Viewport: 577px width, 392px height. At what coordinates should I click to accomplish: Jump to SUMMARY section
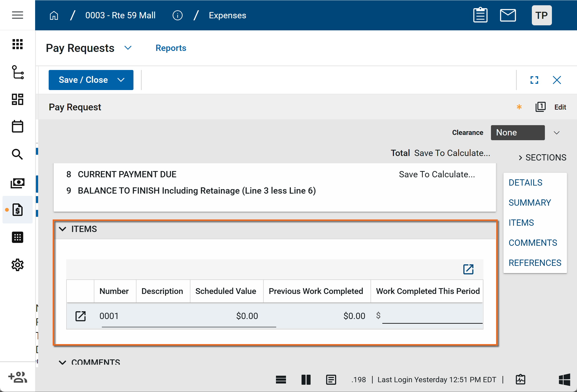[x=530, y=203]
